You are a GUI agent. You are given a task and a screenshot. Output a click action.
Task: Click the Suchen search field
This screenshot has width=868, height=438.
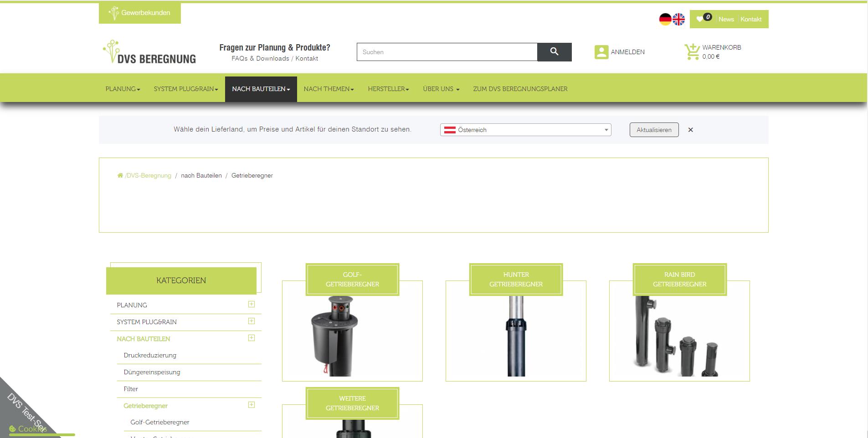point(447,52)
